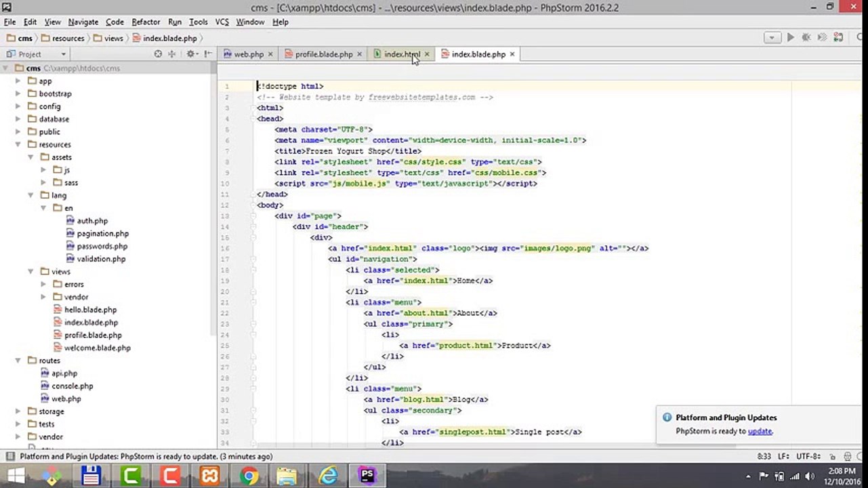Viewport: 868px width, 488px height.
Task: Click the Debug bug icon
Action: (806, 38)
